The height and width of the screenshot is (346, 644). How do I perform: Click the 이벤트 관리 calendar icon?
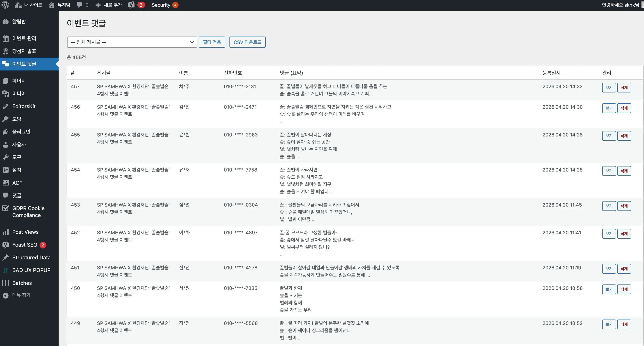[x=5, y=38]
